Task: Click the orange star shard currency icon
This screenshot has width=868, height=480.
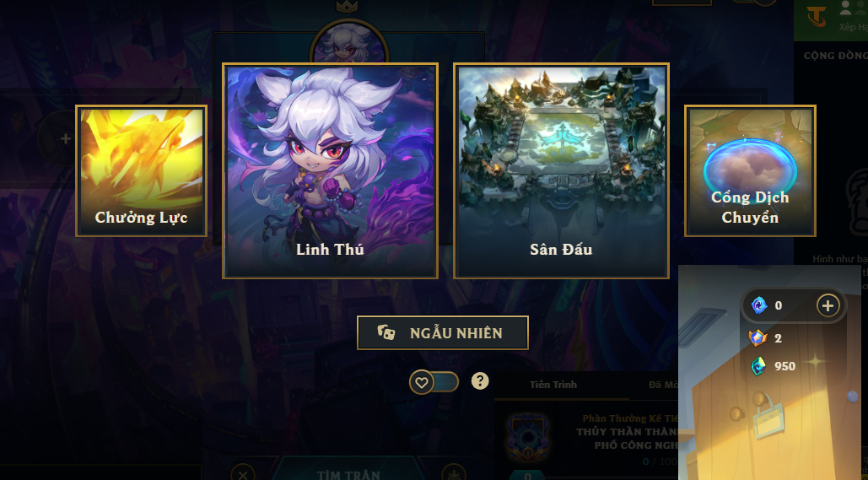Action: click(x=758, y=337)
